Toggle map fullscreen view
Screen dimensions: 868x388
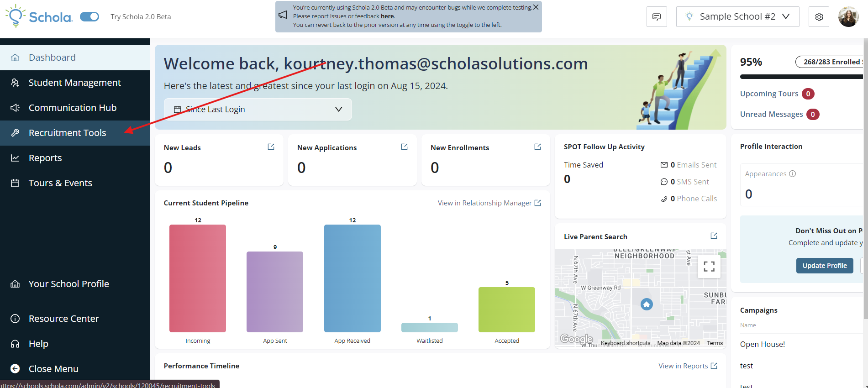point(709,267)
